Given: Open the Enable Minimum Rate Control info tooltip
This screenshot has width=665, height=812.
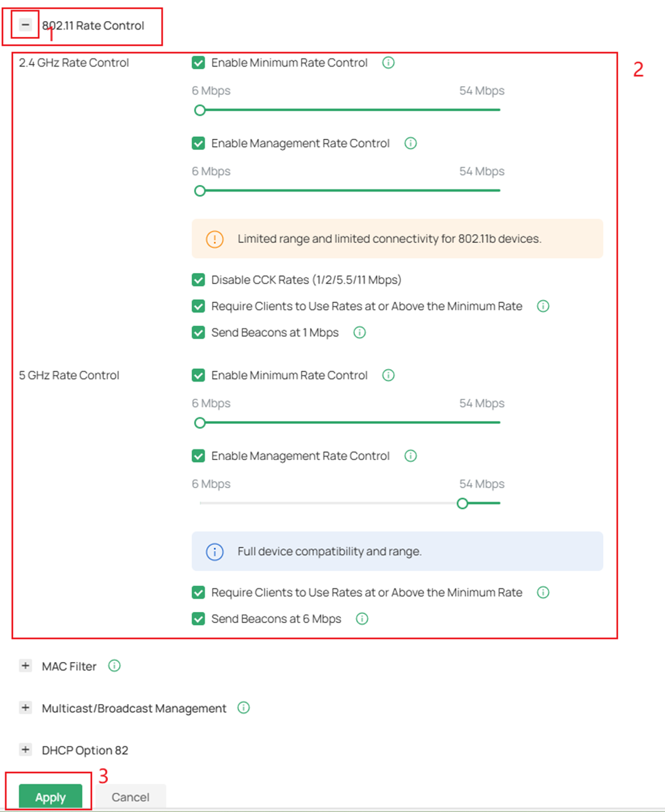Looking at the screenshot, I should [x=388, y=63].
